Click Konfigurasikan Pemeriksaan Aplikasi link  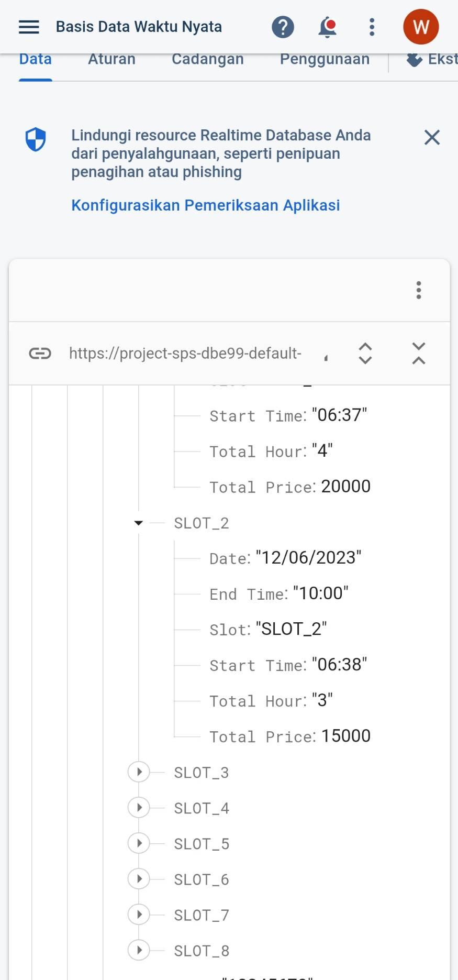click(x=205, y=205)
